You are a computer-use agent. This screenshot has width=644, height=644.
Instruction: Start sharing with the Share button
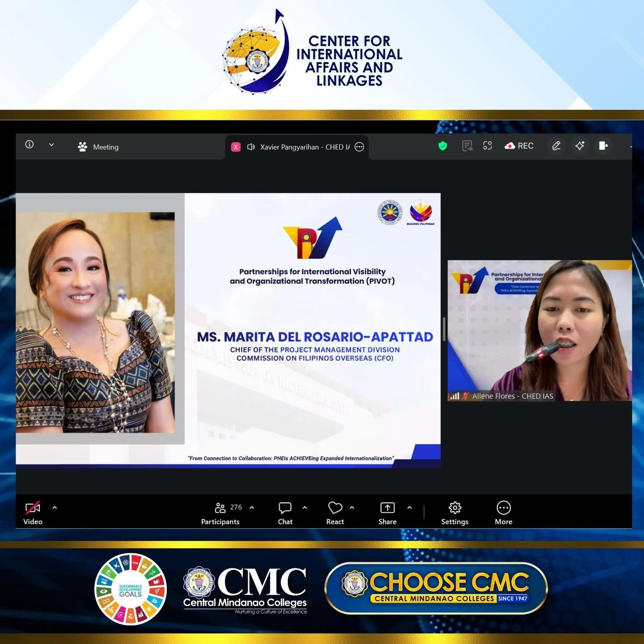coord(387,513)
